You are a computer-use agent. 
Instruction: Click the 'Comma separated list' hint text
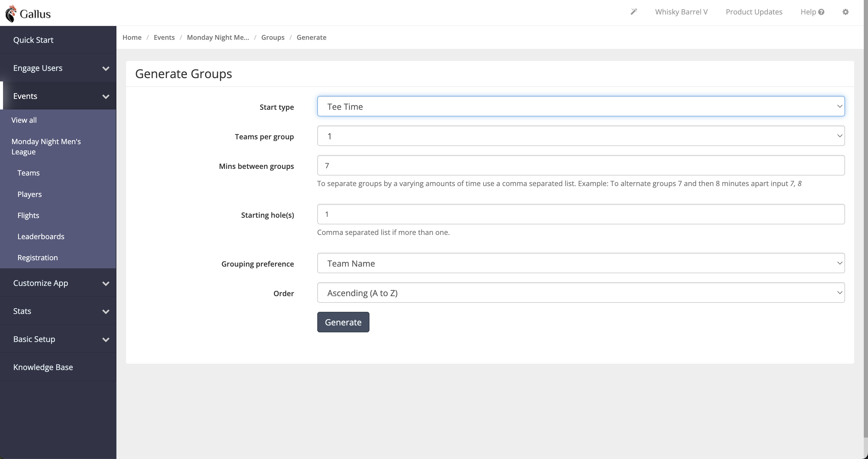pos(383,233)
